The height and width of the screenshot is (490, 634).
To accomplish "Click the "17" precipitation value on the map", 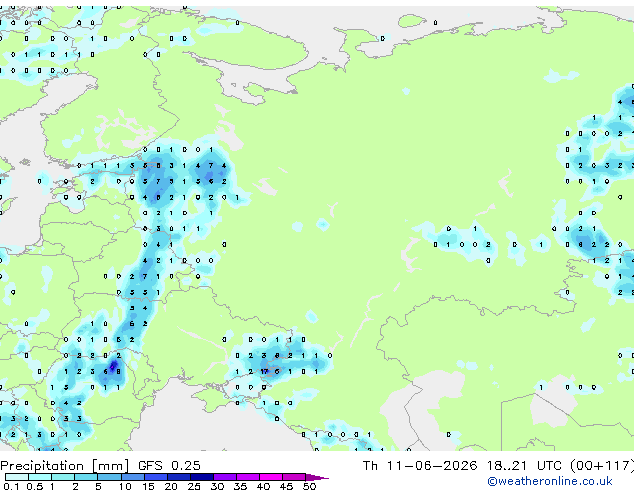I will (x=264, y=372).
